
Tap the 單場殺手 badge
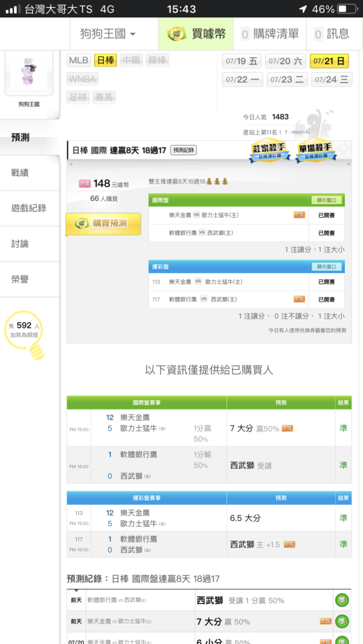point(315,151)
